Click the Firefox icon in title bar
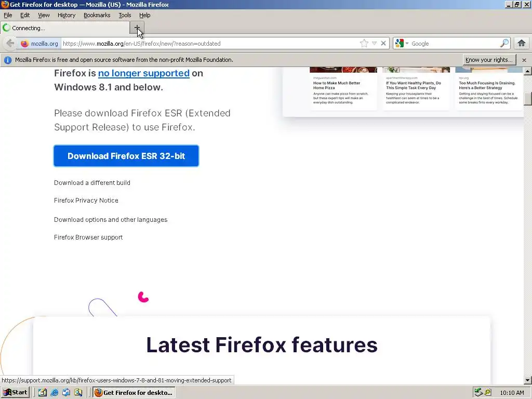Screen dimensions: 532x399 point(5,4)
